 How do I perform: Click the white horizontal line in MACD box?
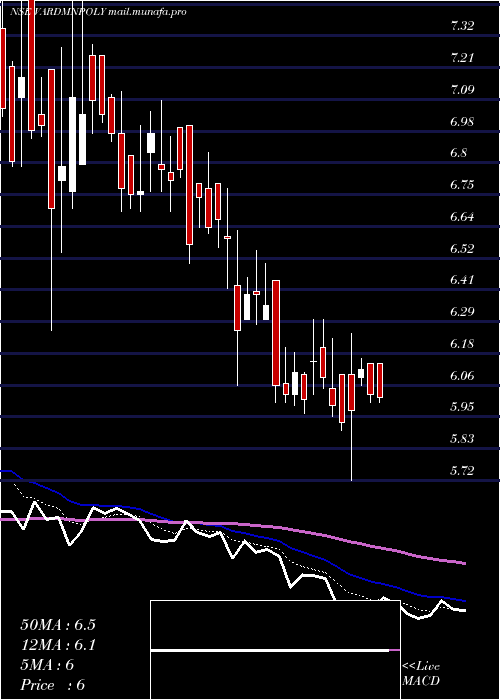click(270, 650)
